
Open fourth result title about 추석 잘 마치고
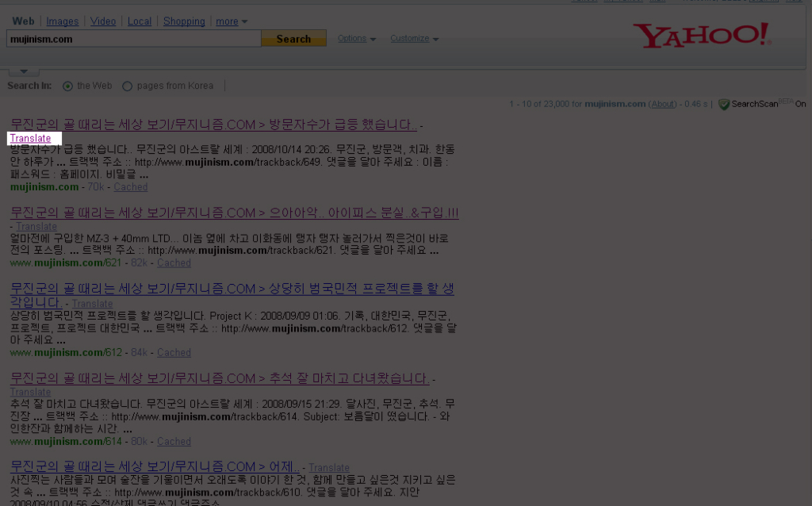click(220, 378)
